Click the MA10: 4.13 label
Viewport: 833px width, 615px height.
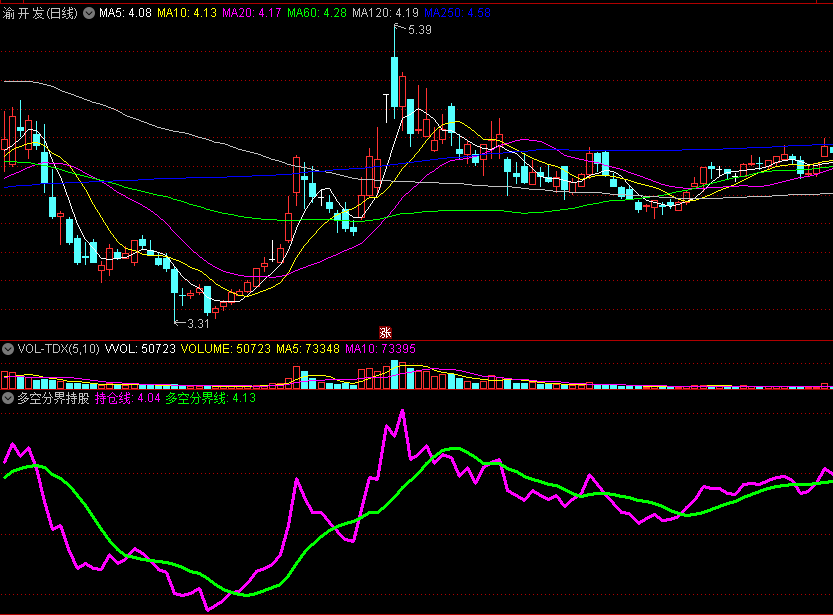point(187,13)
